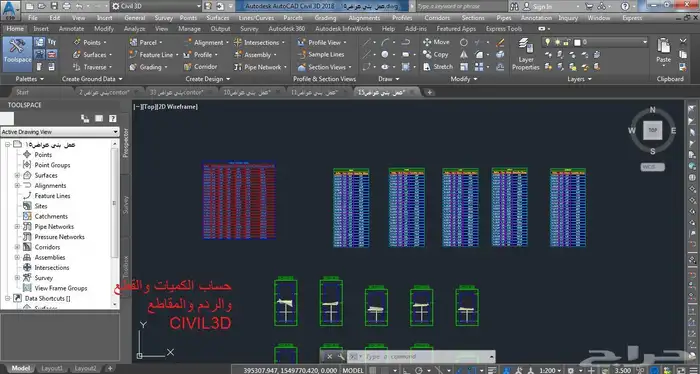Select Catchments in Prospector tree
700x374 pixels.
(x=51, y=216)
